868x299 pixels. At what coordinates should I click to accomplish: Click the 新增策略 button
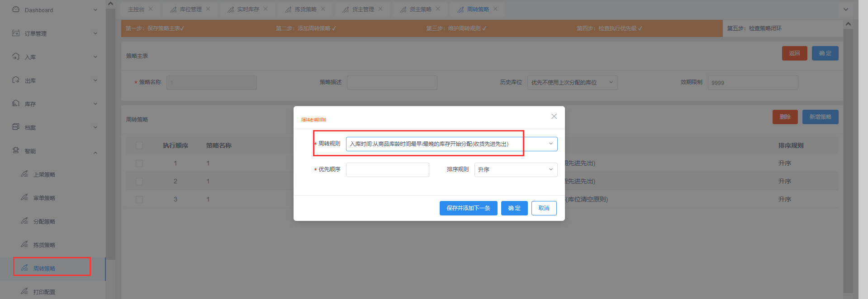pos(821,117)
